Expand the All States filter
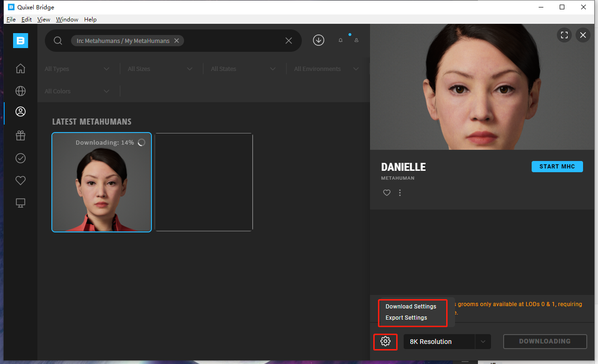 pos(243,69)
